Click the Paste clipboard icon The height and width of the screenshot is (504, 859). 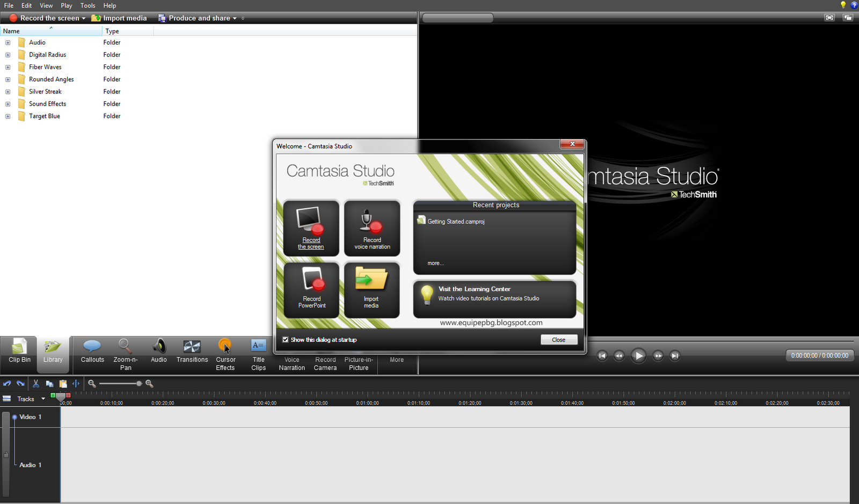(63, 384)
